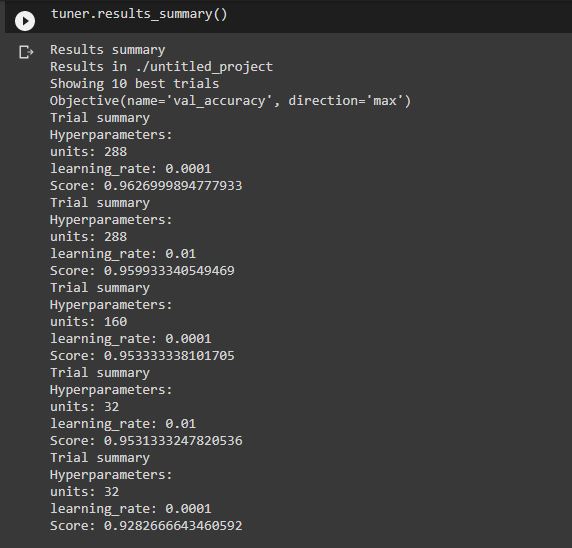The width and height of the screenshot is (572, 548).
Task: Click the final 'units: 32' line
Action: (85, 492)
